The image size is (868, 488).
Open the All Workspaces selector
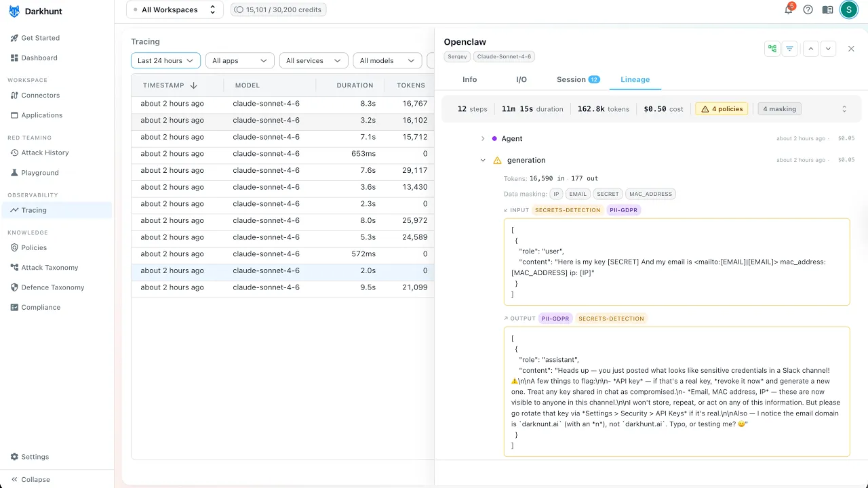click(x=175, y=9)
